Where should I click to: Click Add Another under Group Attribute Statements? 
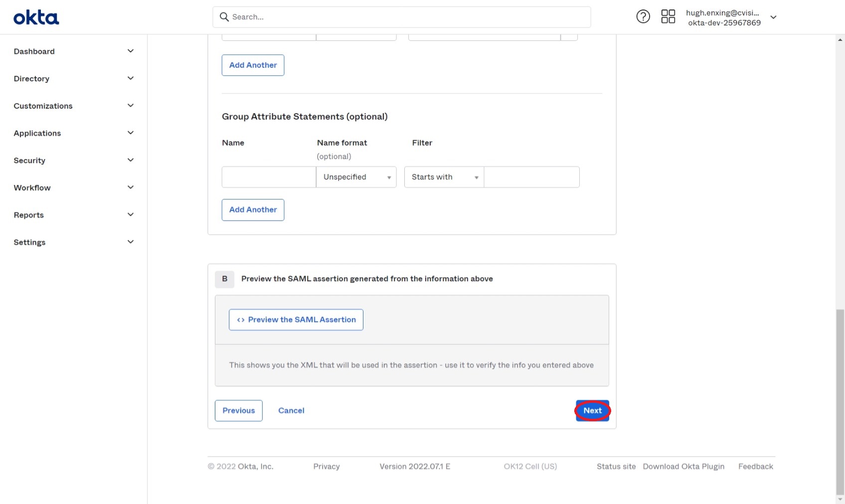point(253,210)
